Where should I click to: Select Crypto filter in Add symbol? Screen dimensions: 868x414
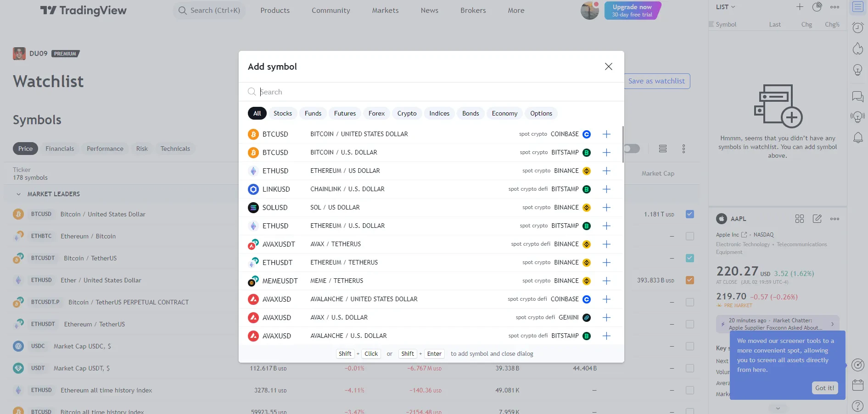[407, 113]
